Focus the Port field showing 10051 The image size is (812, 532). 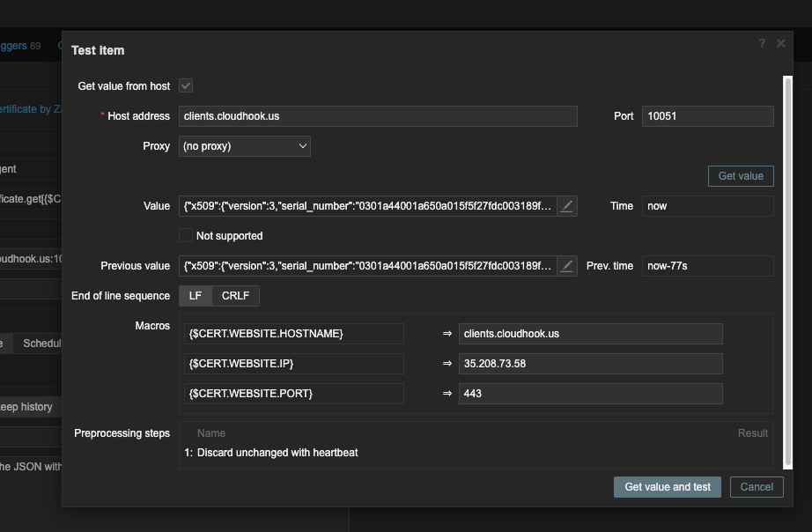click(707, 116)
